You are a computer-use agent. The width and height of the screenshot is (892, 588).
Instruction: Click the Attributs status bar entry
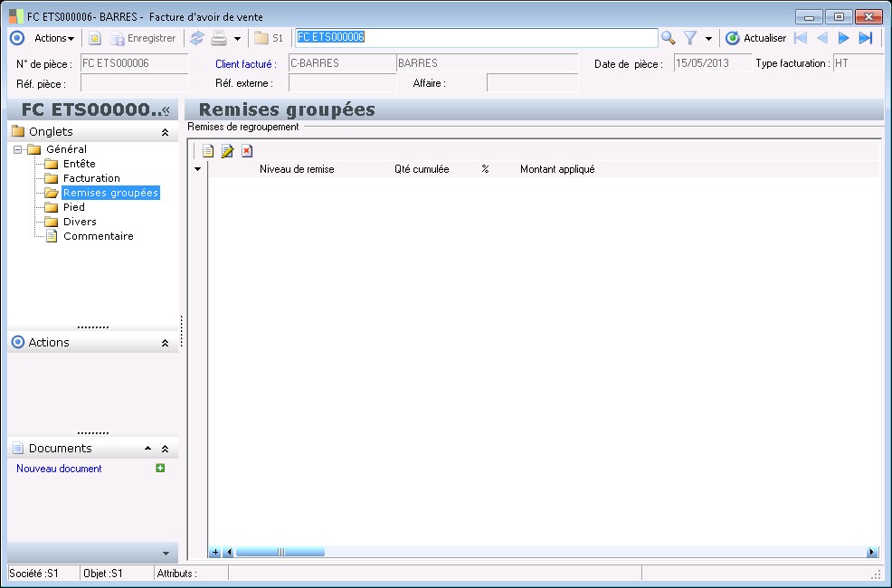tap(177, 574)
